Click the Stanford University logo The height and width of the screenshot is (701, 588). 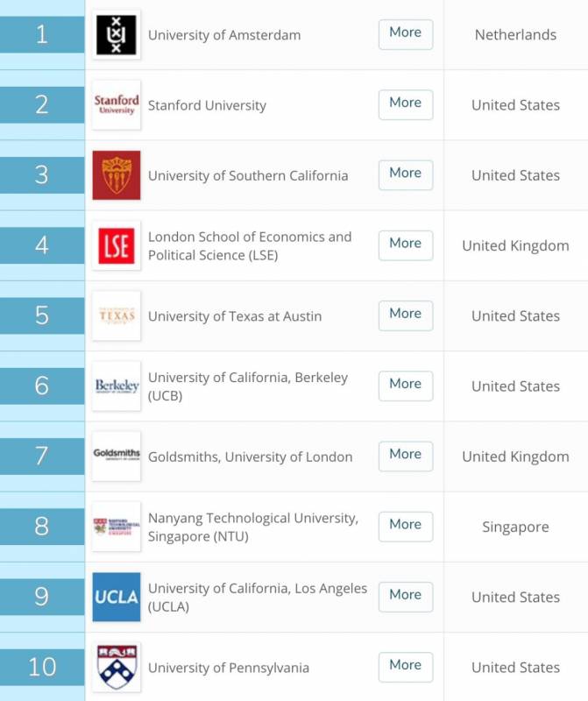tap(116, 105)
